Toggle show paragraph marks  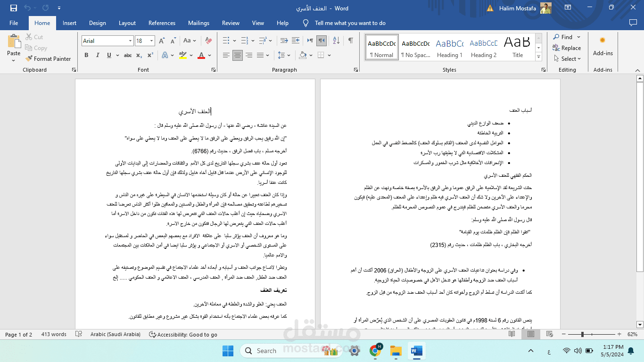tap(350, 41)
